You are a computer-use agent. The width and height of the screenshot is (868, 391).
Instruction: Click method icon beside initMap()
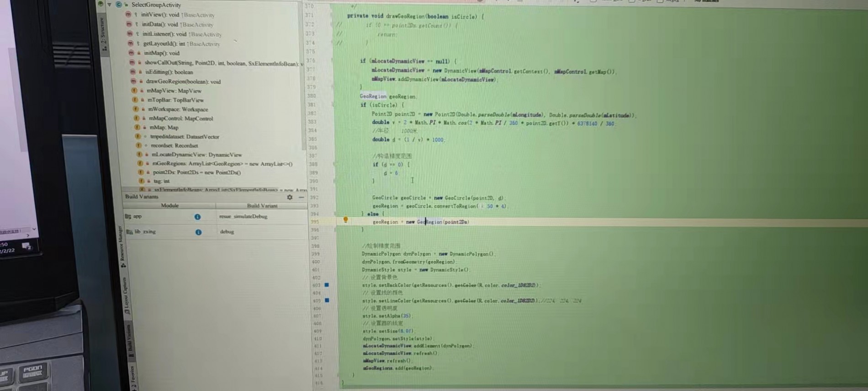coord(131,53)
